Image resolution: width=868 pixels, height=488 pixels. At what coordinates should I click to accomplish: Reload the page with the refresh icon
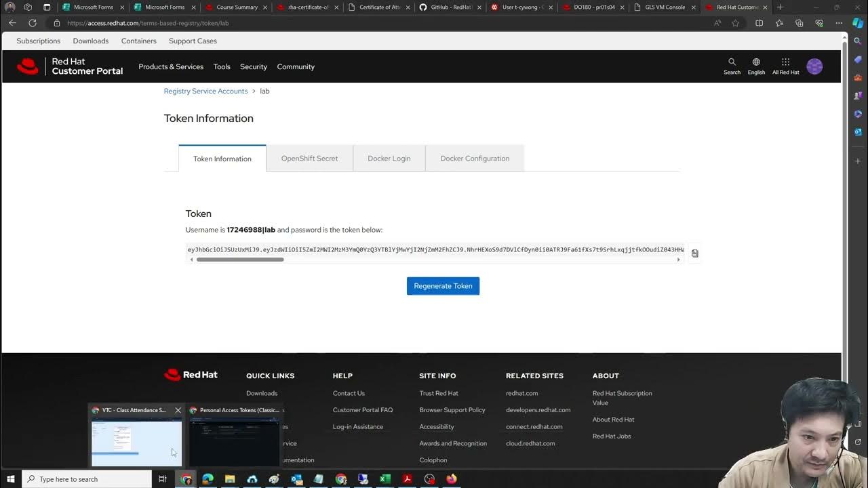point(32,22)
